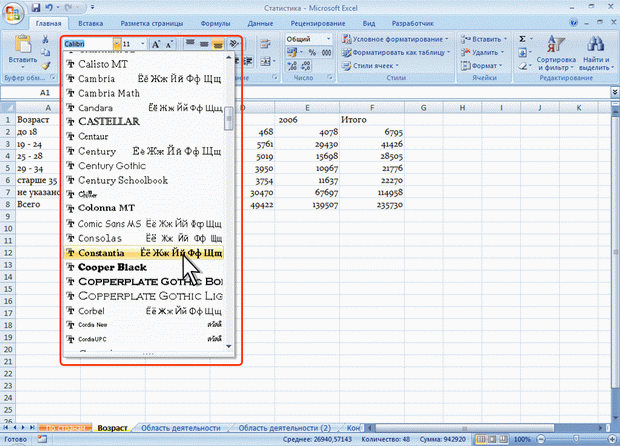Toggle Top Align button

[x=190, y=44]
